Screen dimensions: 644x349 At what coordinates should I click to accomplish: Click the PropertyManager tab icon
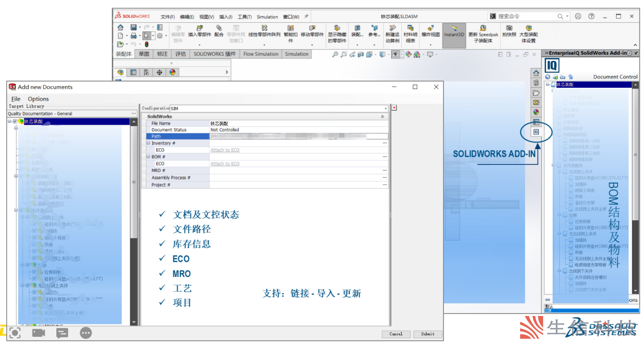tap(133, 72)
